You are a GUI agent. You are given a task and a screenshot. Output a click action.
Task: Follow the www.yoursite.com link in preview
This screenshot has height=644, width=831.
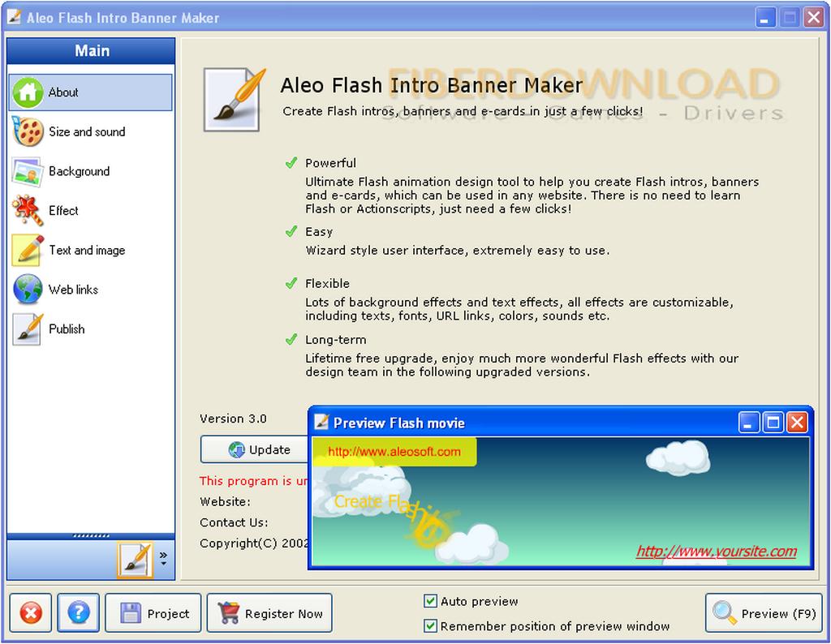pos(717,552)
